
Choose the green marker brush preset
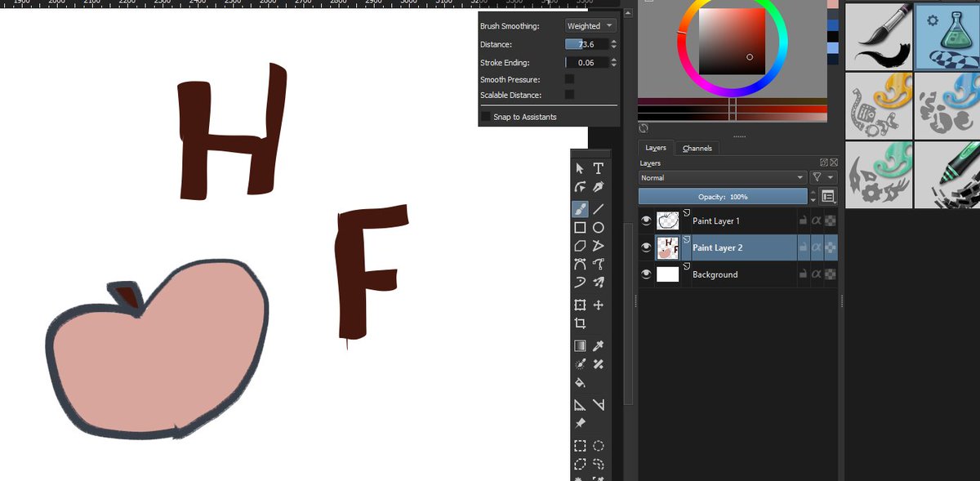pos(947,173)
